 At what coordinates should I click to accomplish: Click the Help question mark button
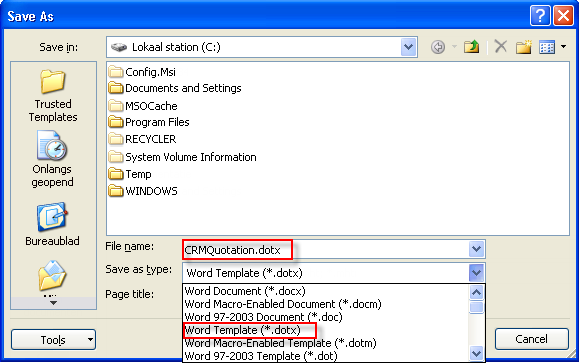540,16
